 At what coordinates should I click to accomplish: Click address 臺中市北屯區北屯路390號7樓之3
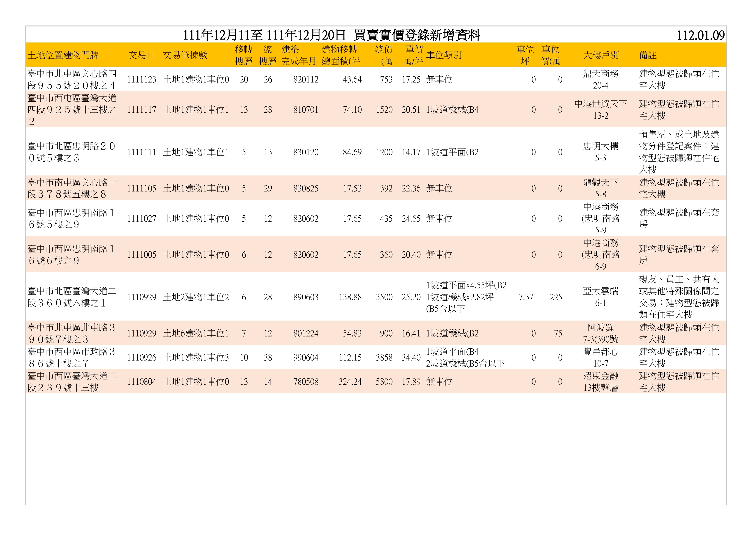tap(71, 333)
